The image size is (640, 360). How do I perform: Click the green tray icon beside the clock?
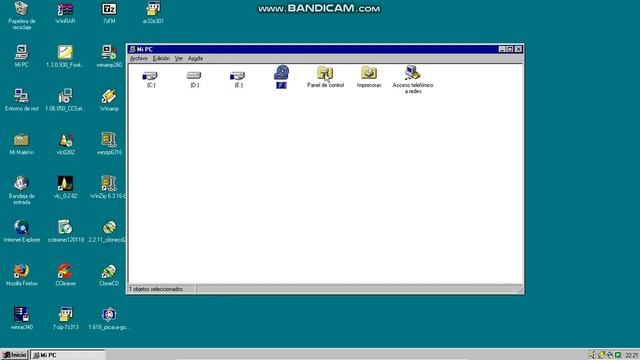(x=618, y=355)
